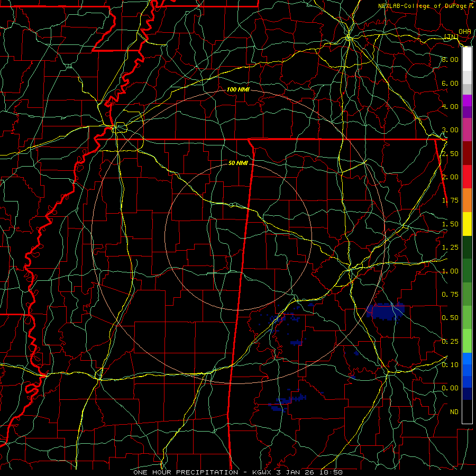Click the 0.75 value on the legend
The height and width of the screenshot is (476, 476).
[x=450, y=295]
